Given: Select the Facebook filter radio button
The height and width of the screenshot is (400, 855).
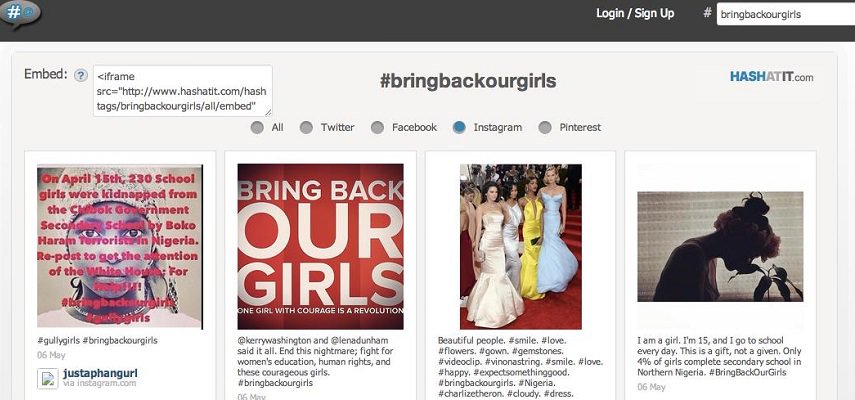Looking at the screenshot, I should click(377, 128).
